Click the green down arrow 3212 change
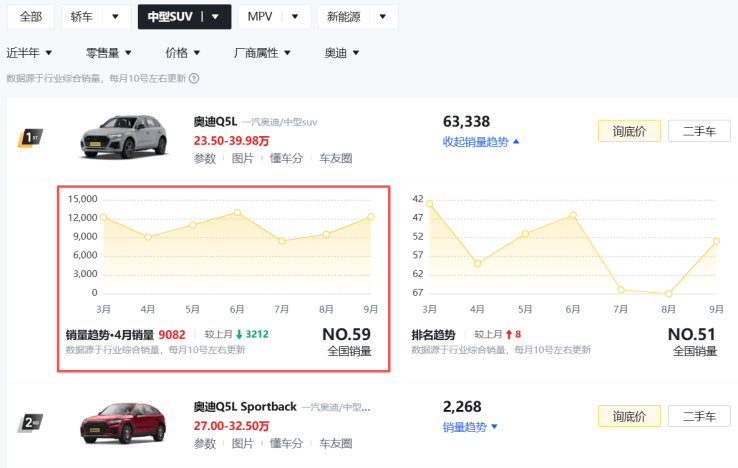Viewport: 738px width, 468px height. 252,334
